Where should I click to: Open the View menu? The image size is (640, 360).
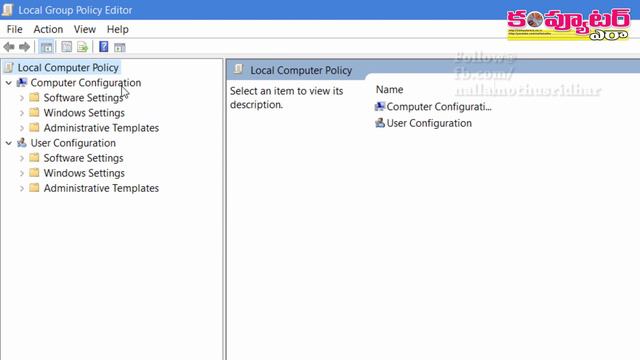(x=84, y=29)
